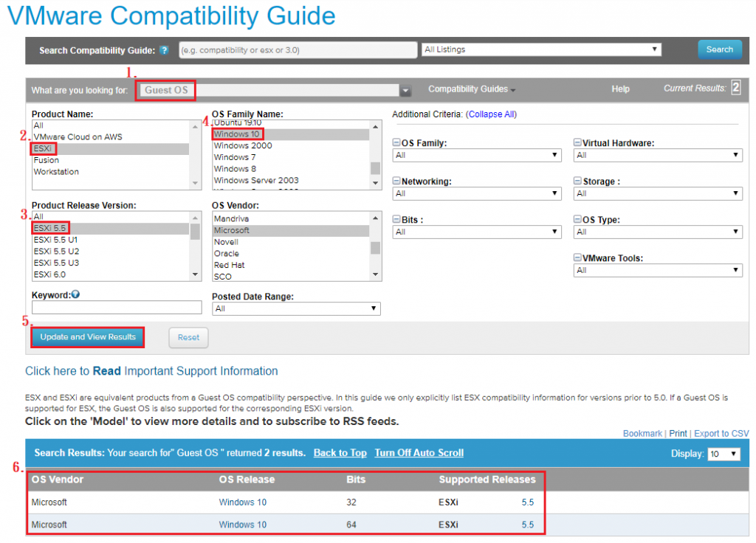Open the OS Family criteria dropdown
Screen dimensions: 756x543
click(x=478, y=155)
